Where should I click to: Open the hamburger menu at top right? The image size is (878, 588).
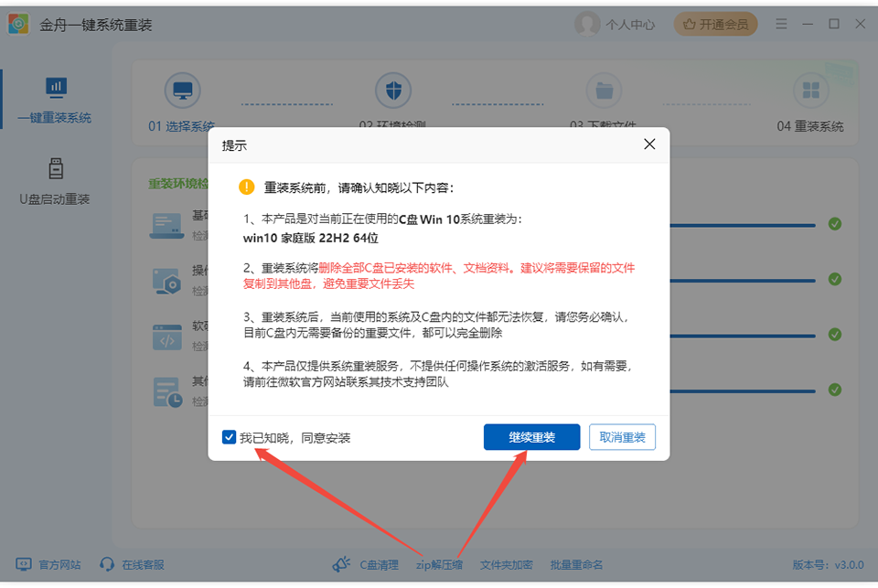click(x=780, y=24)
